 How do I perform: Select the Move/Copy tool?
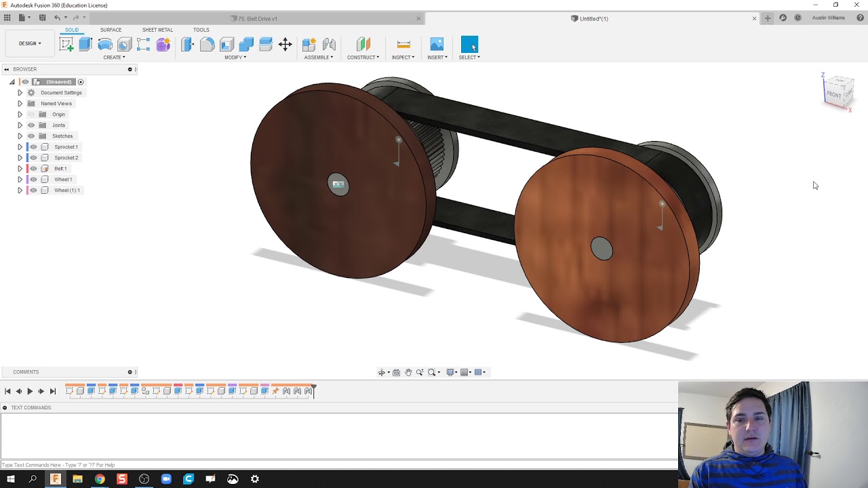pyautogui.click(x=285, y=45)
